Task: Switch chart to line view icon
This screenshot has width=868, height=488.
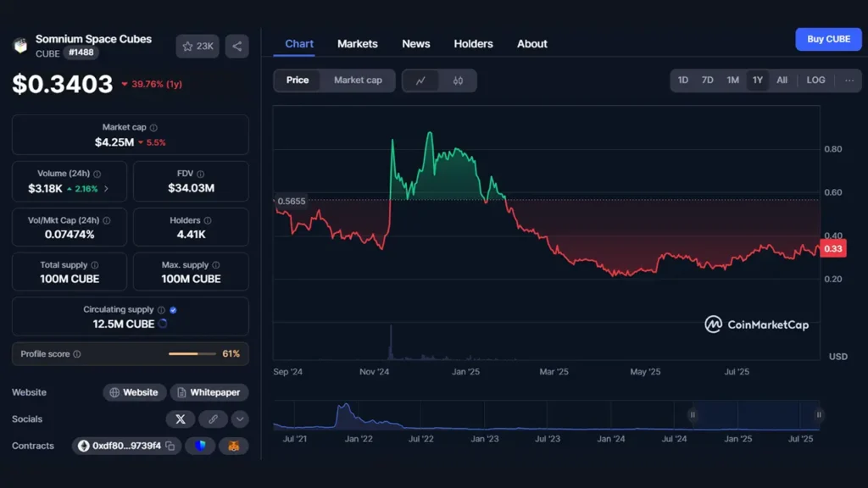Action: pos(420,80)
